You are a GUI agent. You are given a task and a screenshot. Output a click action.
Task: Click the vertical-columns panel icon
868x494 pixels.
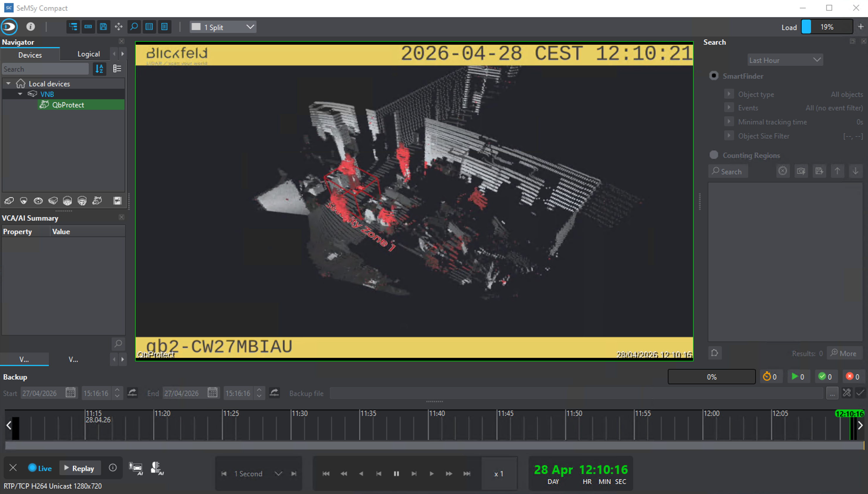164,27
